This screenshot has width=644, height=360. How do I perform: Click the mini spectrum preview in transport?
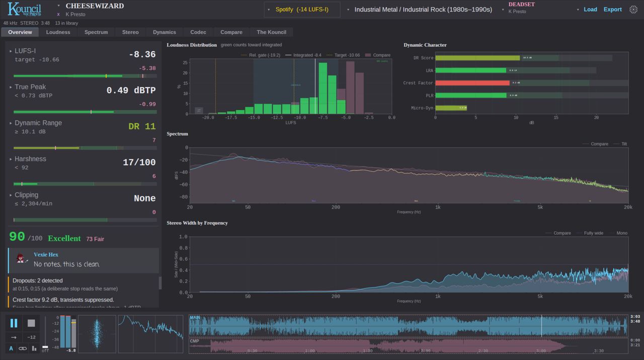151,334
